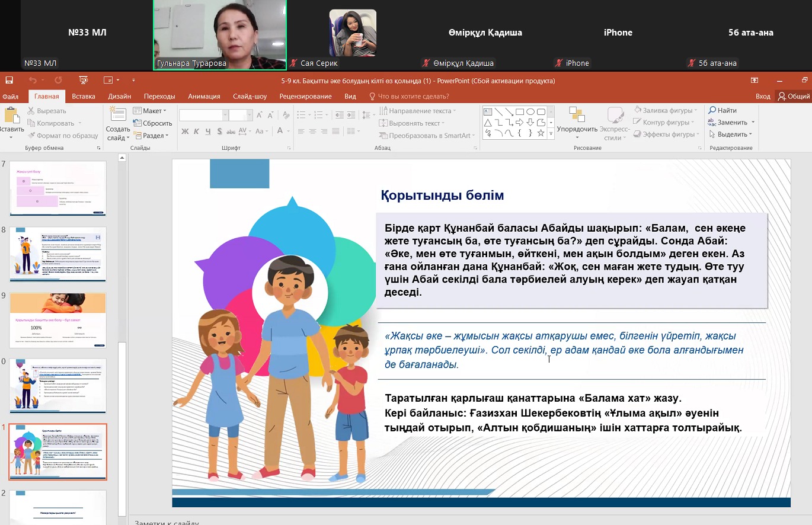Open the Layout (Макет) dropdown

[150, 111]
